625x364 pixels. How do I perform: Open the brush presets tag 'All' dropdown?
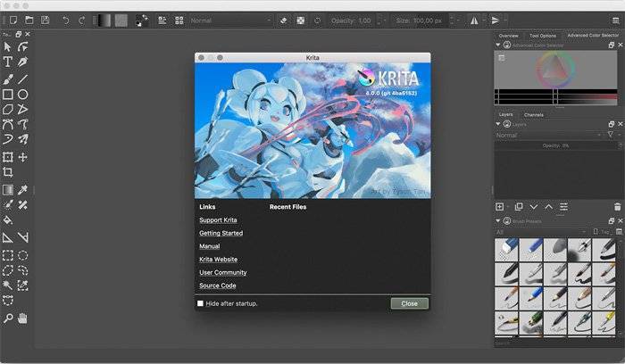point(541,232)
